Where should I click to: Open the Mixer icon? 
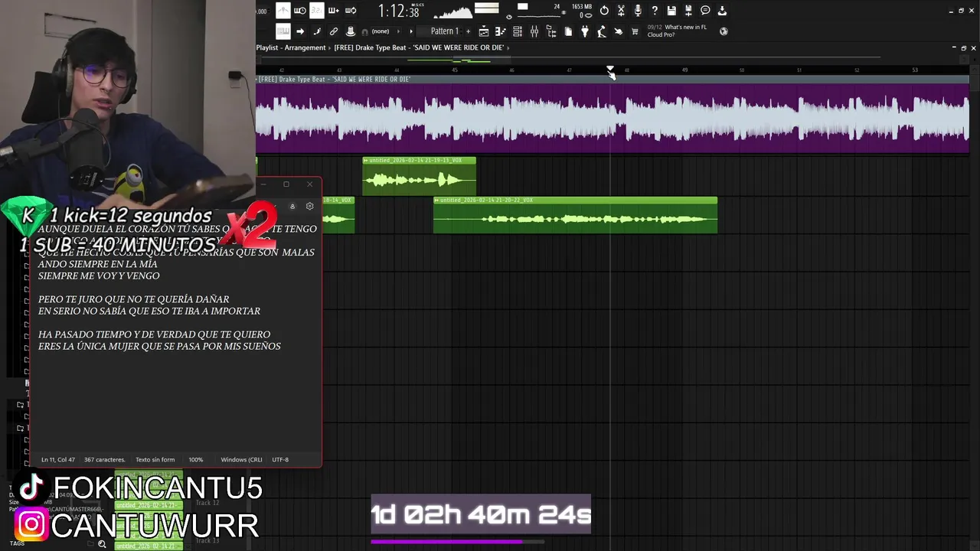[x=534, y=31]
